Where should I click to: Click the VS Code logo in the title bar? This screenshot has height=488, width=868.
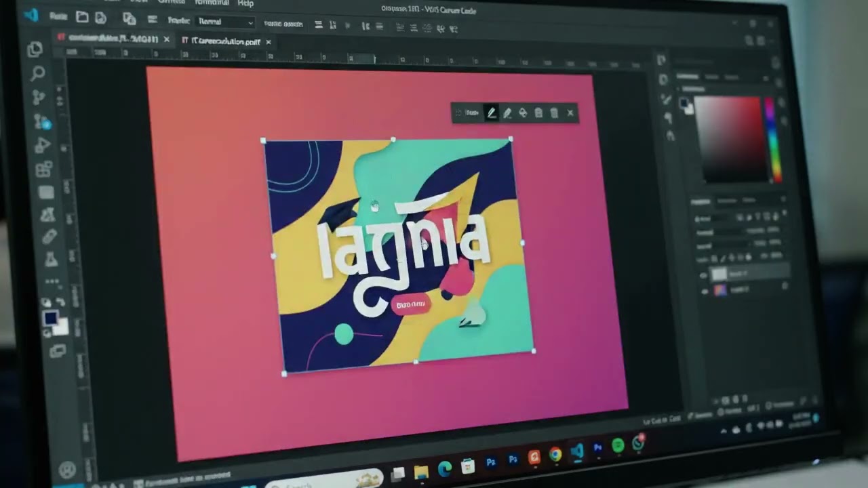[x=31, y=15]
